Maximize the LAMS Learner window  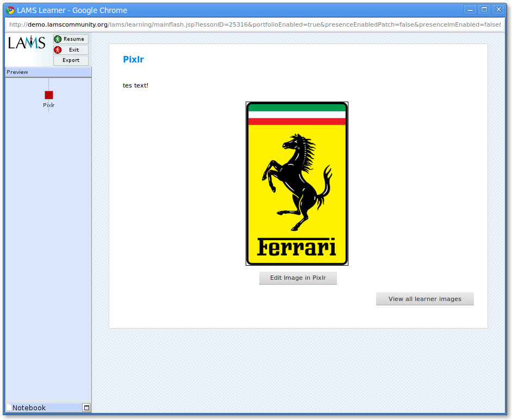point(484,9)
